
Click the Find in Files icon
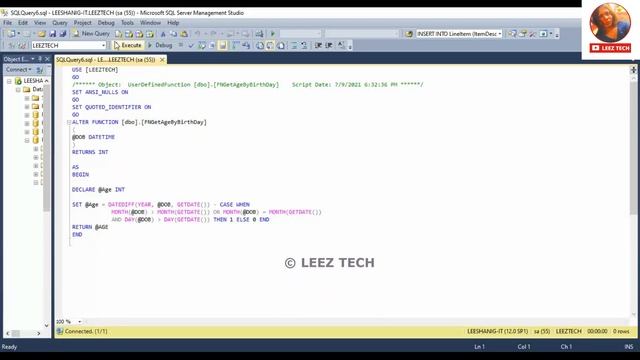[409, 34]
